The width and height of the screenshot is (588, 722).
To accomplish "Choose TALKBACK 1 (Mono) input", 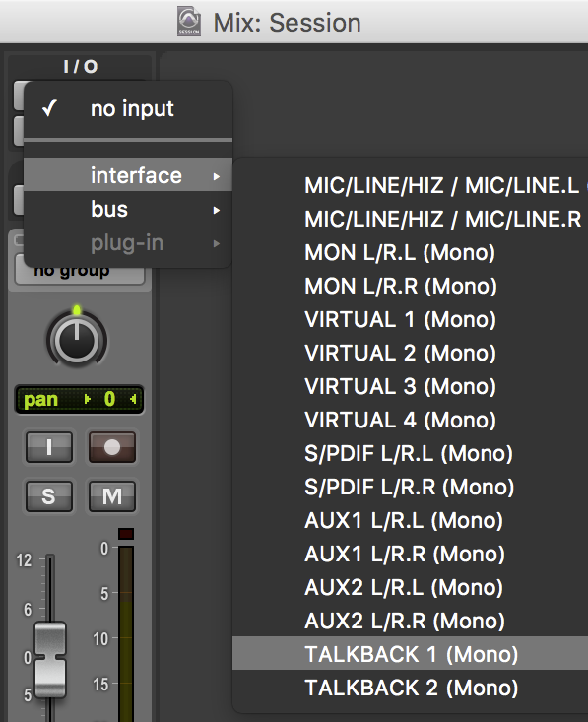I will (x=411, y=654).
